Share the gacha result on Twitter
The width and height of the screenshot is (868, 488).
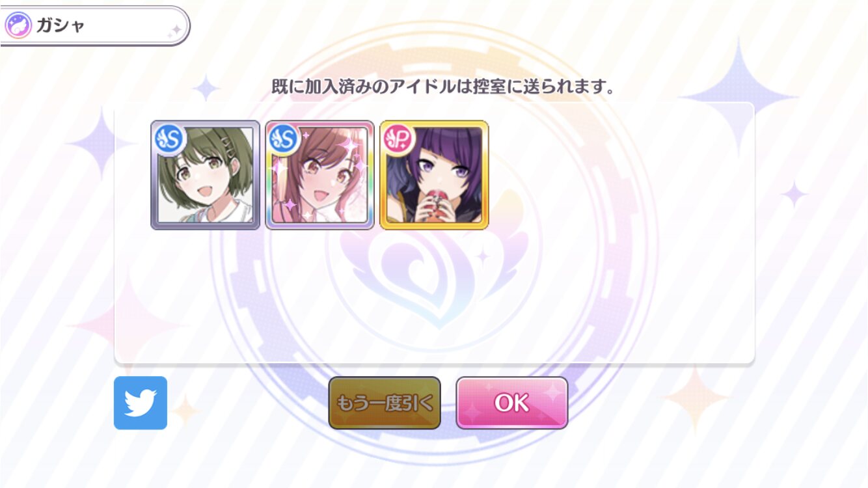[x=141, y=403]
